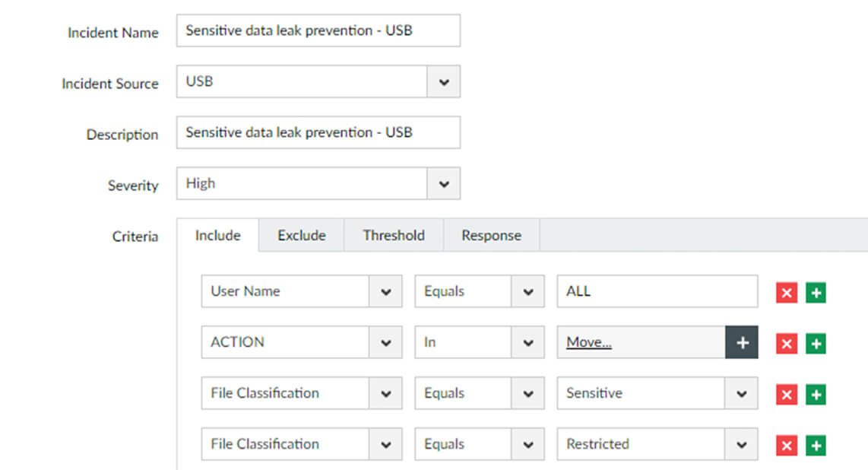This screenshot has width=868, height=470.
Task: Go to the Response tab
Action: pyautogui.click(x=491, y=236)
